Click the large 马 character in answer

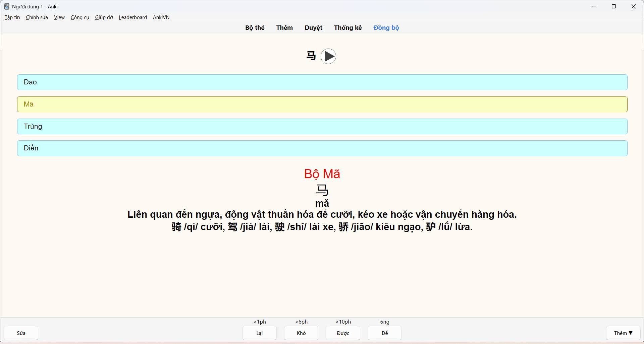[322, 190]
